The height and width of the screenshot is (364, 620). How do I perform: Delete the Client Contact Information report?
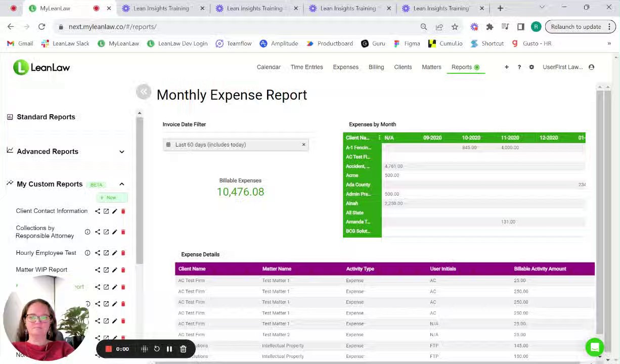[x=123, y=211]
